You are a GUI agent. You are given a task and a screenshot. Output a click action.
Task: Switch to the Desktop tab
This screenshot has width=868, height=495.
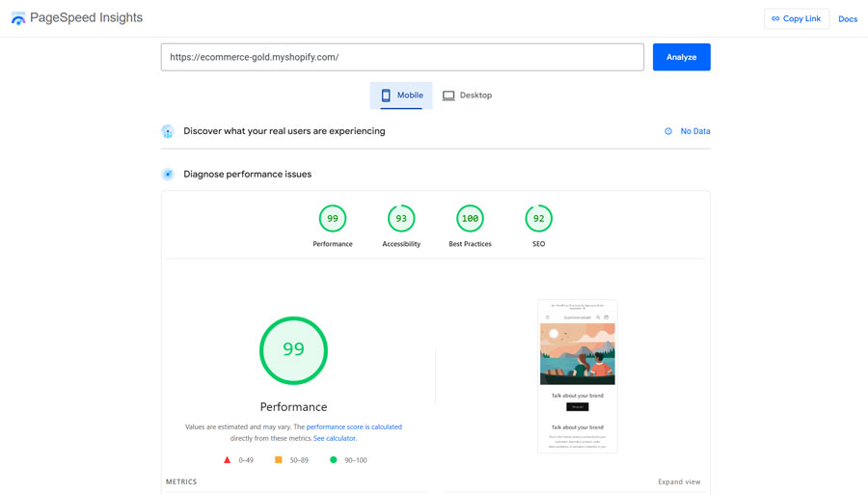(x=468, y=96)
